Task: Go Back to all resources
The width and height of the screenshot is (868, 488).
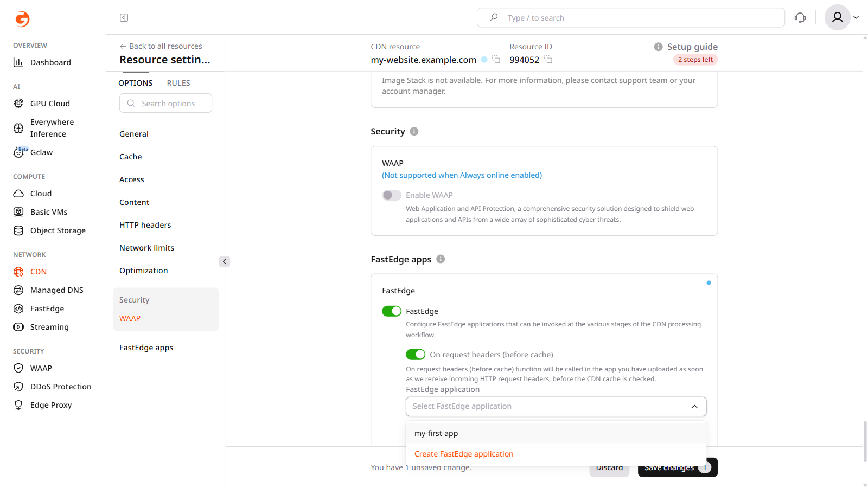Action: click(161, 46)
